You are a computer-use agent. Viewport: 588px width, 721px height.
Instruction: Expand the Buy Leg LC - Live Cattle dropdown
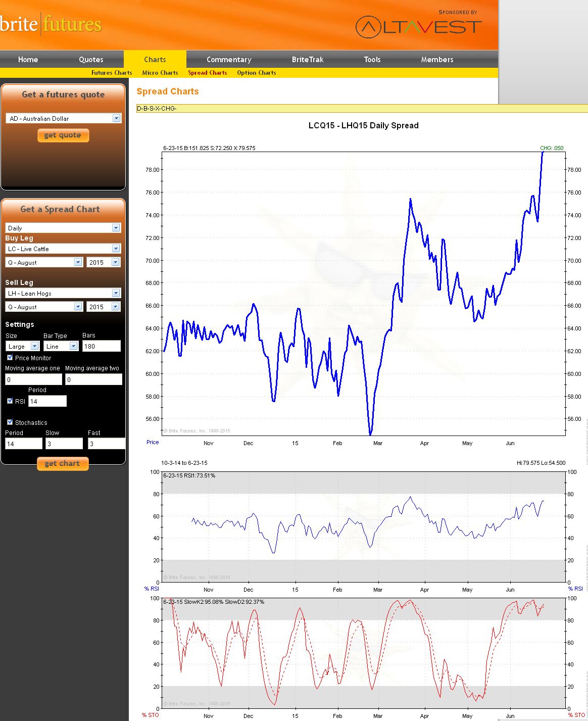click(116, 249)
